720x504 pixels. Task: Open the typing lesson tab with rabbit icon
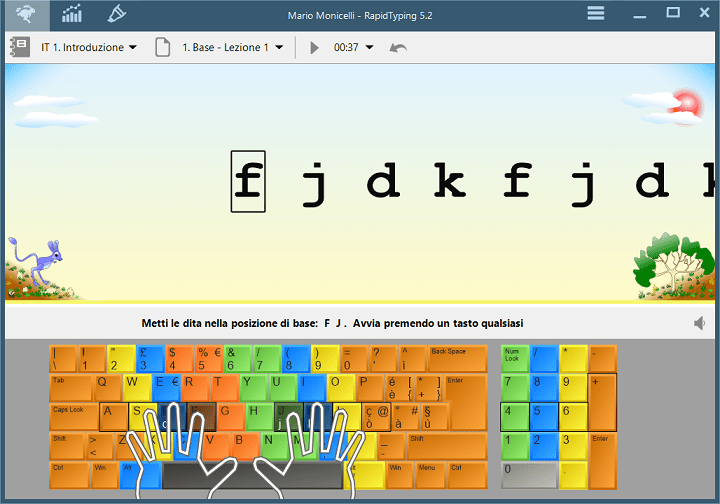pyautogui.click(x=25, y=15)
